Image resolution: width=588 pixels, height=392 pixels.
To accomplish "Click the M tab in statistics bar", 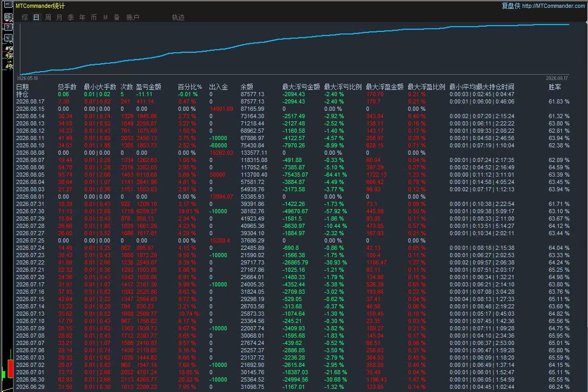I will point(105,17).
